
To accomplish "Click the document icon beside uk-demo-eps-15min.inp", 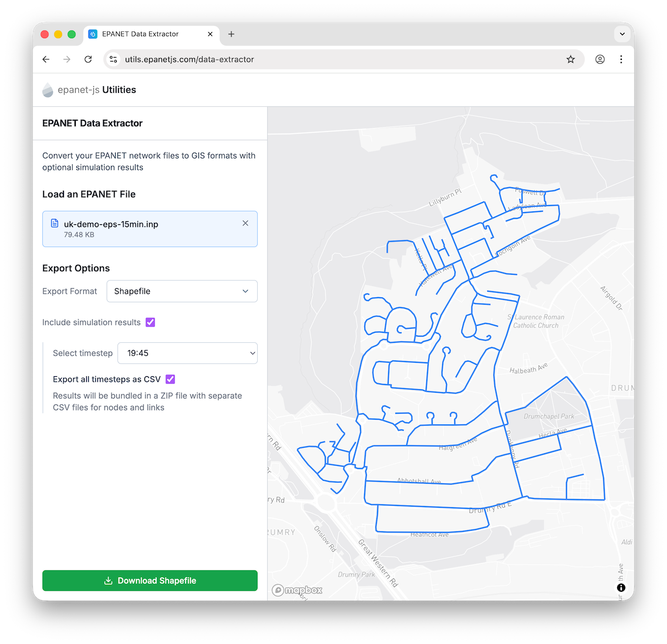I will [55, 223].
